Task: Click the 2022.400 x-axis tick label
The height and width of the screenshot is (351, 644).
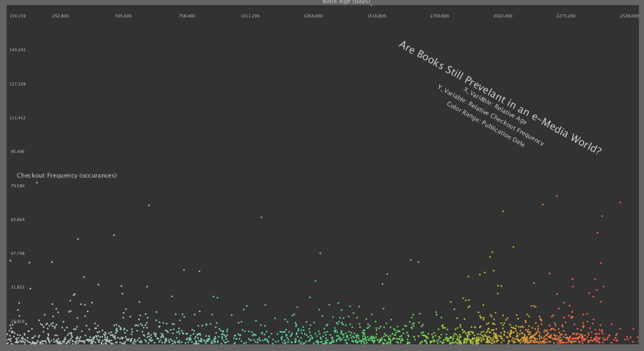Action: (503, 16)
